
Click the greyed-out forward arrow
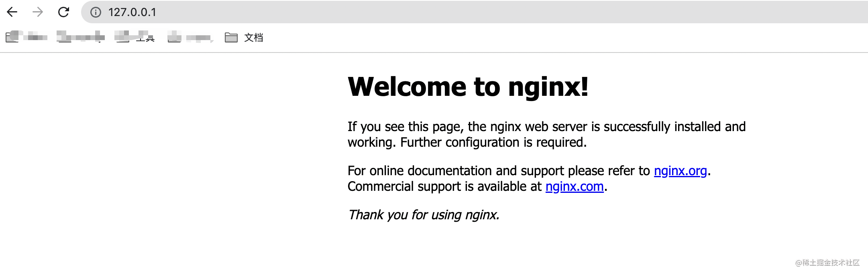[x=38, y=12]
